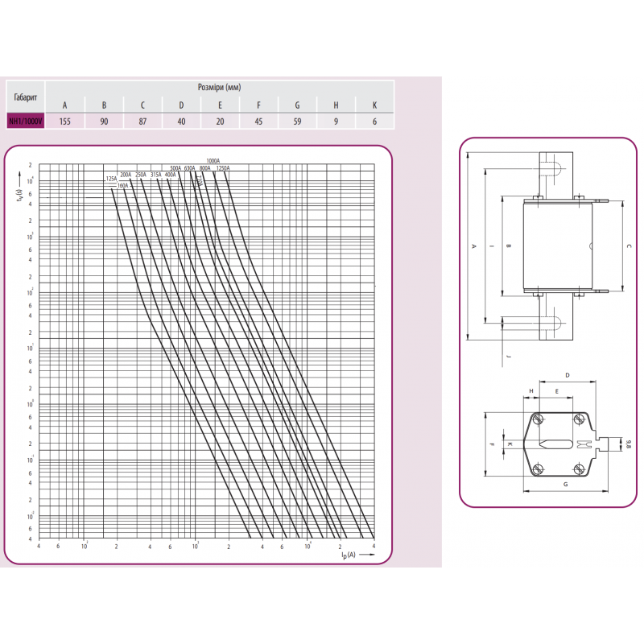
Task: Select the 9.8 dimension label on the diagram
Action: [x=627, y=444]
